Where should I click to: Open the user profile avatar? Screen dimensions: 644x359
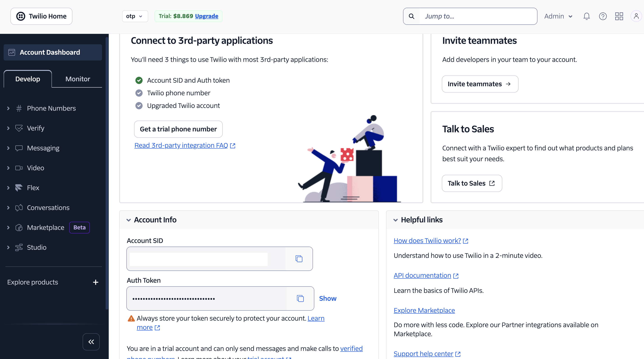(636, 16)
